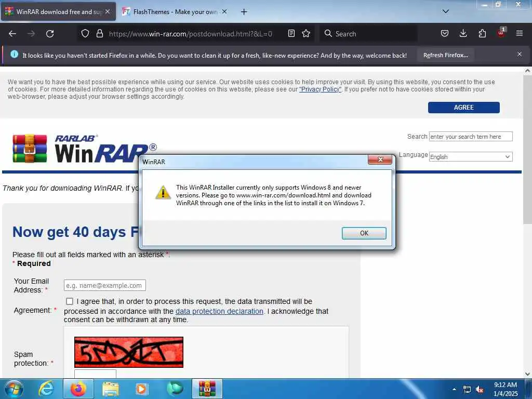Select the WinRAR installer taskbar icon
The height and width of the screenshot is (399, 532).
pyautogui.click(x=207, y=389)
